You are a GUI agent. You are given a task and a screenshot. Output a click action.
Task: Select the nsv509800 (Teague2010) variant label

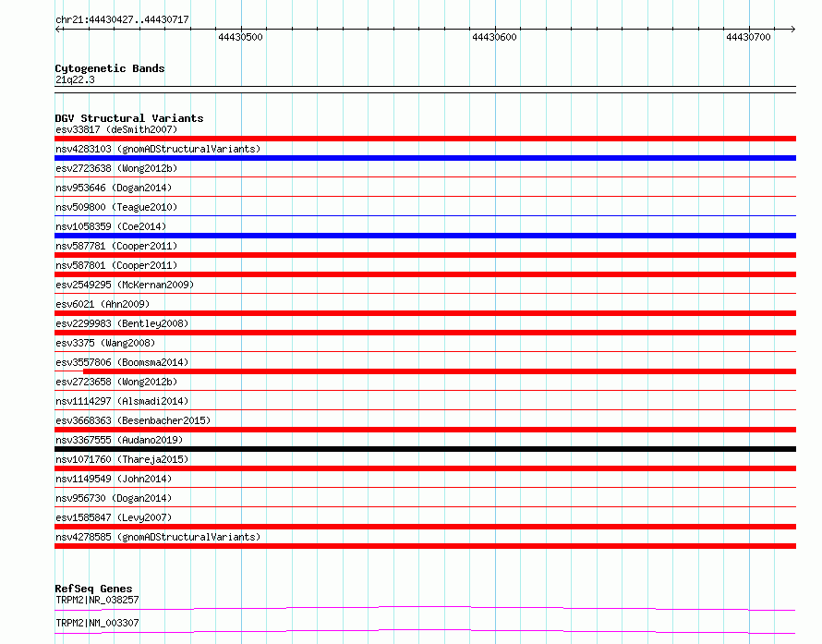116,207
